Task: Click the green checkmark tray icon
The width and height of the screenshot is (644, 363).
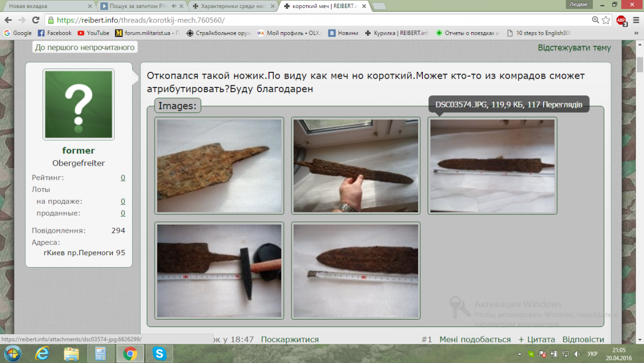Action: (531, 354)
